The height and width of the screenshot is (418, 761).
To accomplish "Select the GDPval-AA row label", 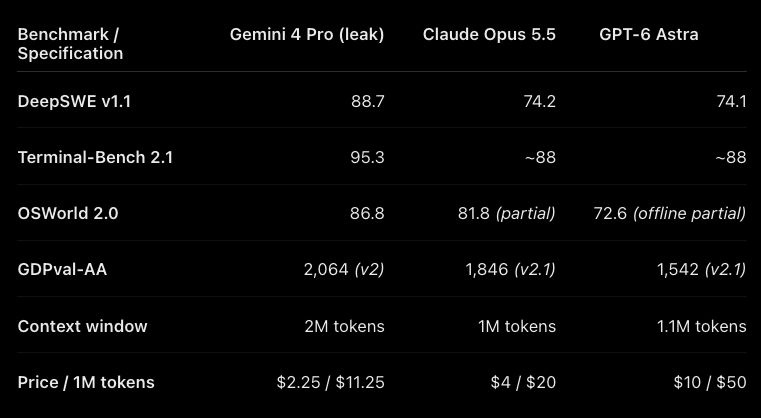I will coord(62,269).
